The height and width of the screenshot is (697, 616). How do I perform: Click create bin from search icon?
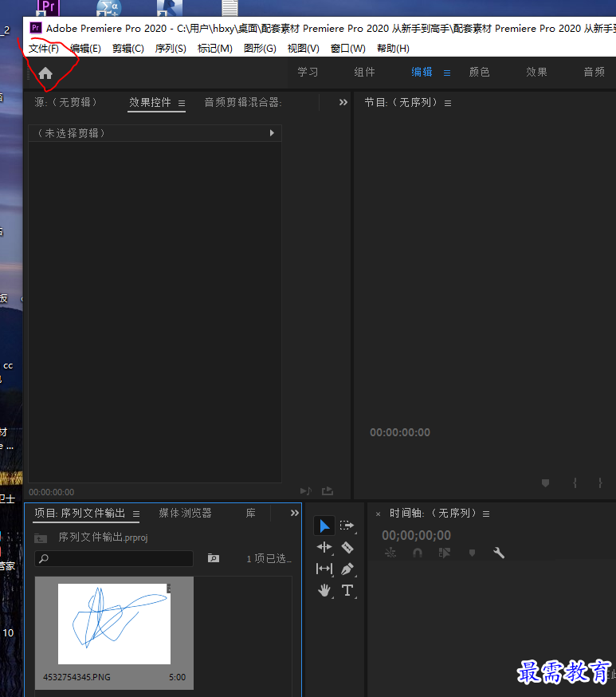click(x=214, y=558)
